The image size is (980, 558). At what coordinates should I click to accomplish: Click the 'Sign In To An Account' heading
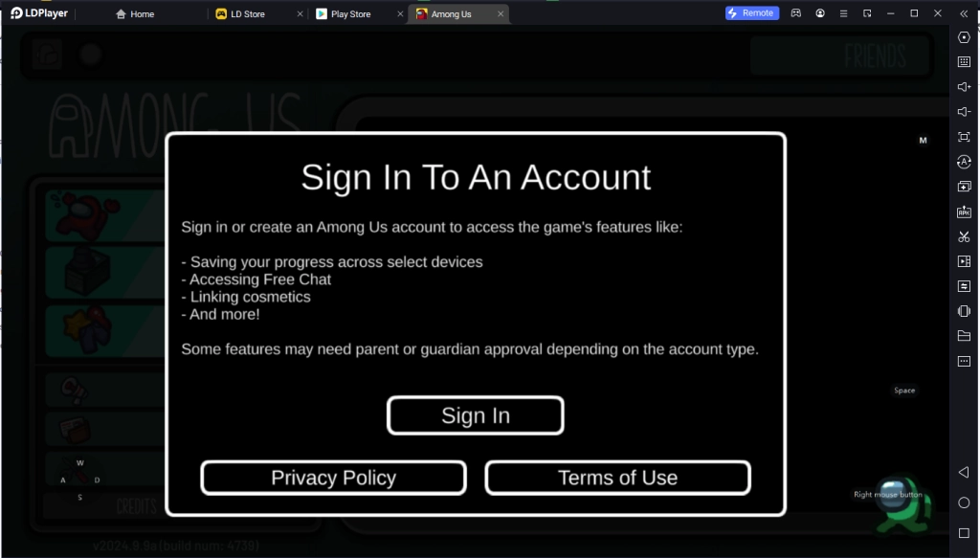tap(477, 177)
